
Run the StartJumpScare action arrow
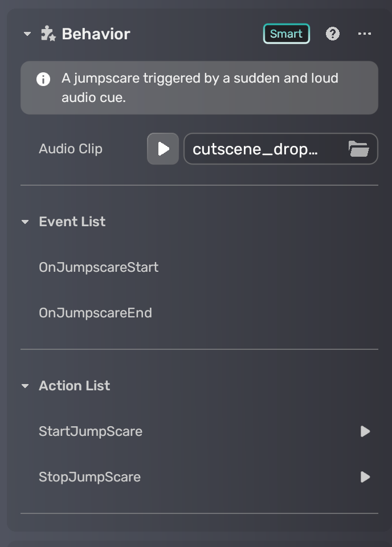coord(365,431)
